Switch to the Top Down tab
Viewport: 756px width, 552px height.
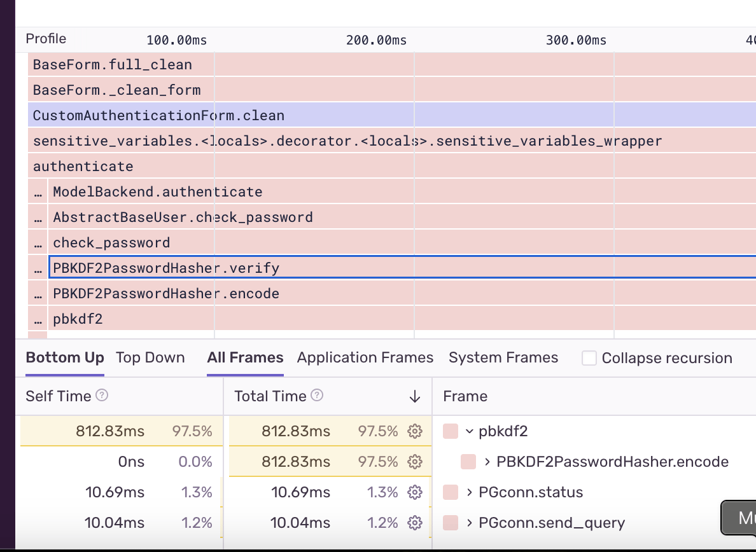(x=150, y=358)
